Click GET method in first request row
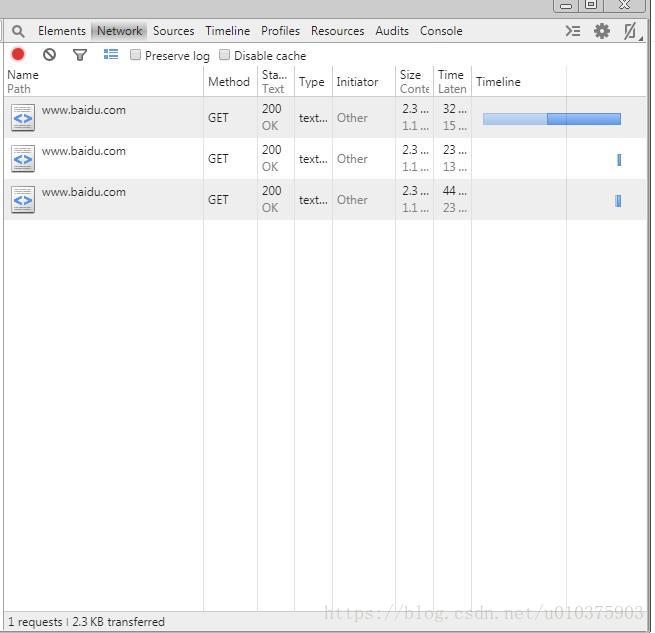655x633 pixels. pyautogui.click(x=218, y=118)
